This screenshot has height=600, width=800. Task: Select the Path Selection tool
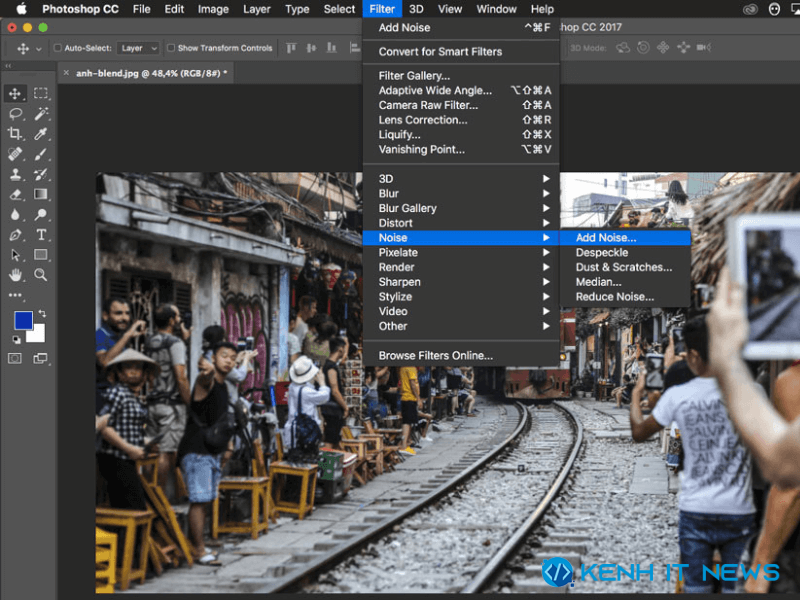point(15,255)
